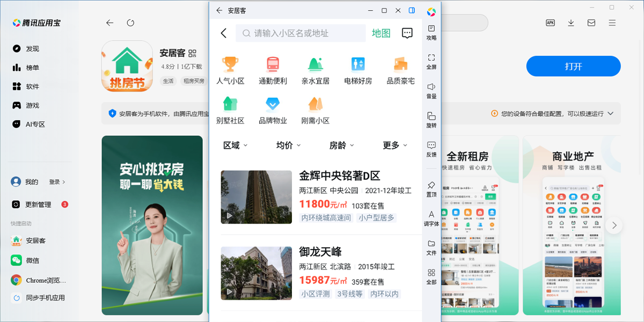644x322 pixels.
Task: Select the 品牌物业 icon
Action: point(273,104)
